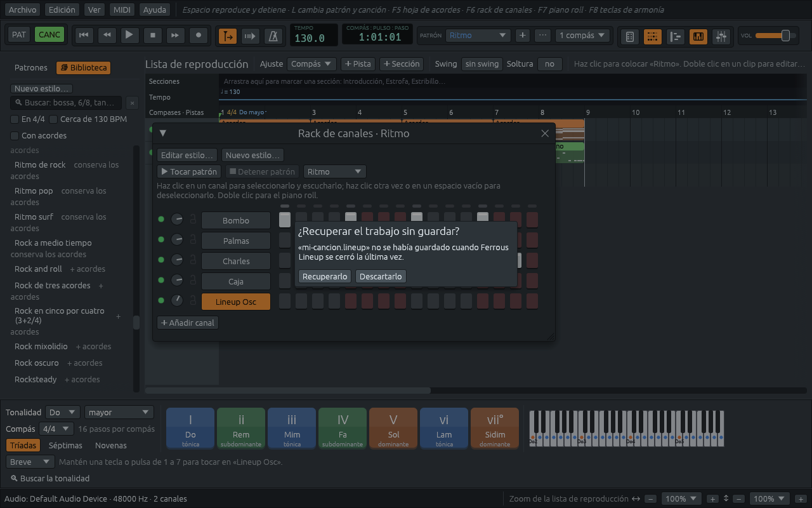Toggle the metronome icon
The width and height of the screenshot is (812, 508).
(x=273, y=36)
